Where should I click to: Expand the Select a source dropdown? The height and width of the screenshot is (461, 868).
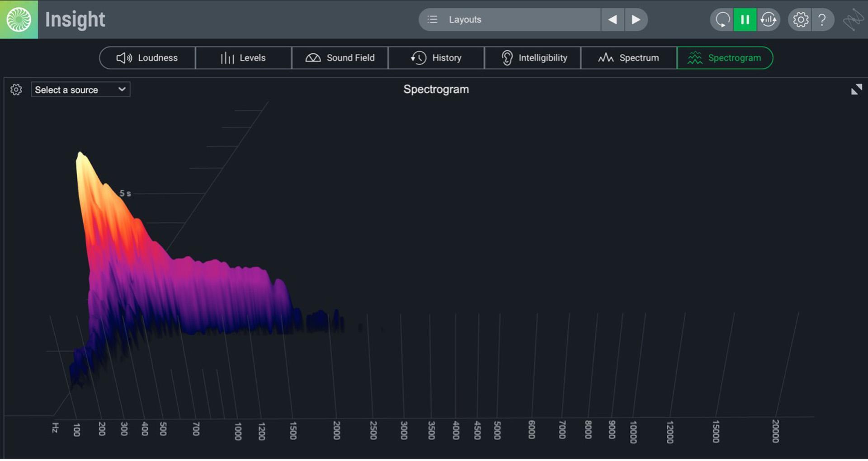80,89
